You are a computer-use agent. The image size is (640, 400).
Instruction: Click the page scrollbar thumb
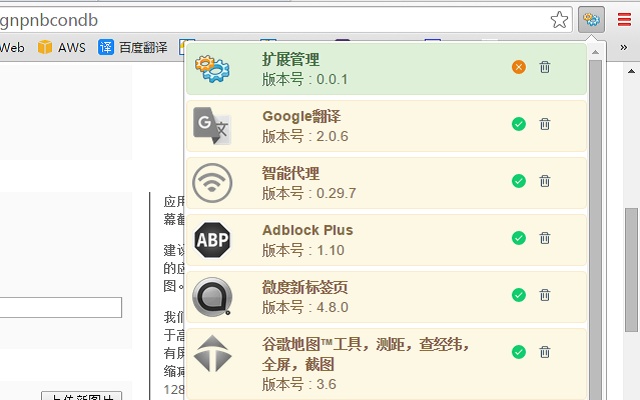click(631, 270)
